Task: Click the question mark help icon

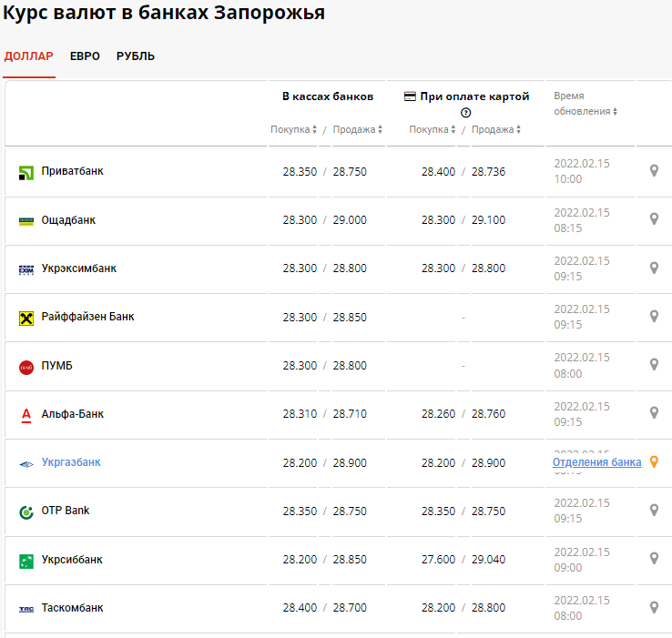Action: 465,113
